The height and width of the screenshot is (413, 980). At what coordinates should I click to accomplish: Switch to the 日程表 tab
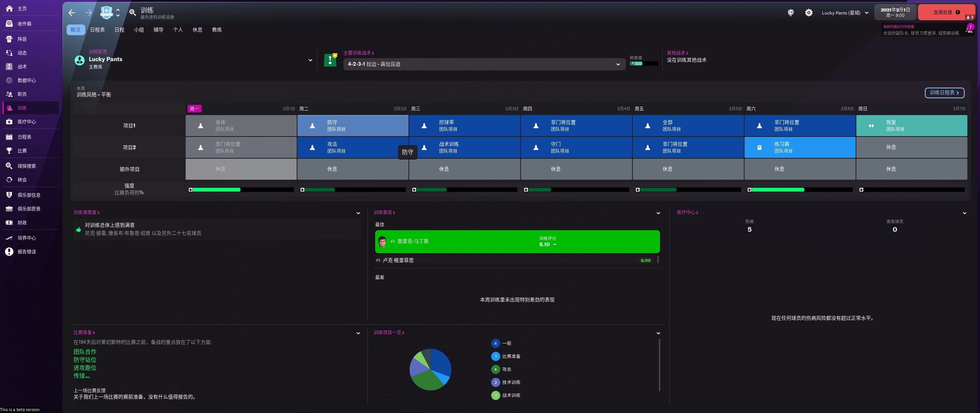[97, 30]
